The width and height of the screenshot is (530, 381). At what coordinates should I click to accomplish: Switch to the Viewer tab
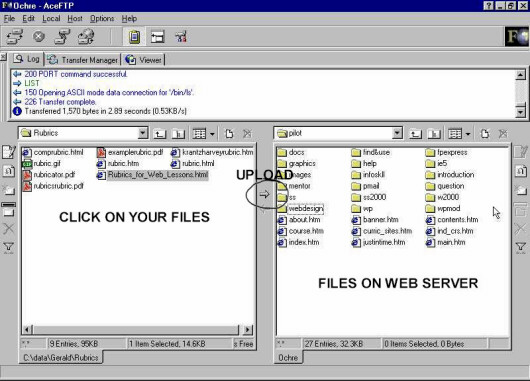pyautogui.click(x=144, y=60)
